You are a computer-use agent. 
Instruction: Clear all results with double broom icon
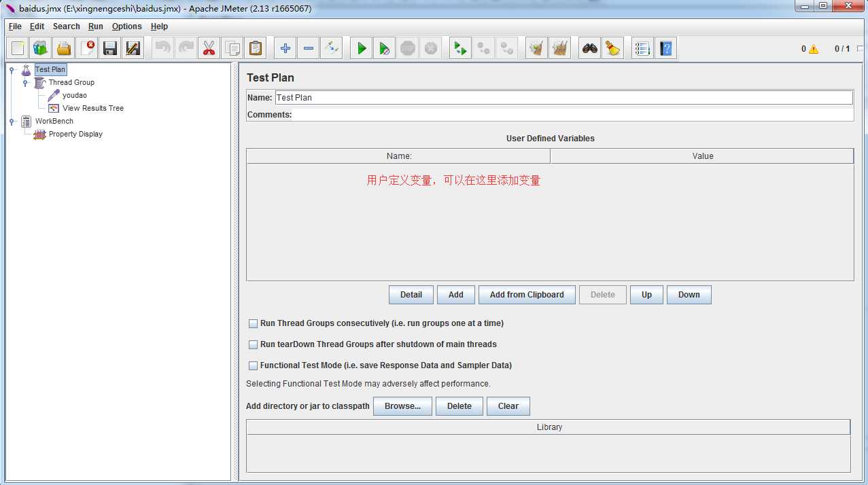click(560, 48)
